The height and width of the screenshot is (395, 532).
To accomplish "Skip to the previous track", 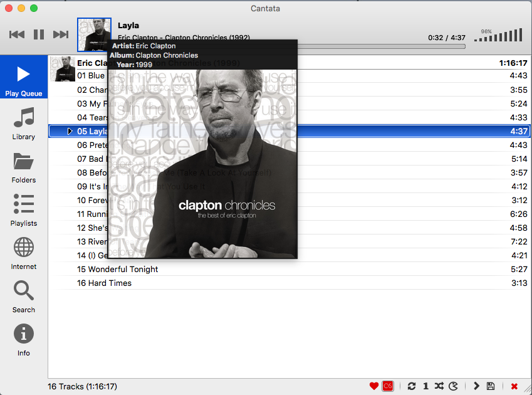I will (x=17, y=34).
